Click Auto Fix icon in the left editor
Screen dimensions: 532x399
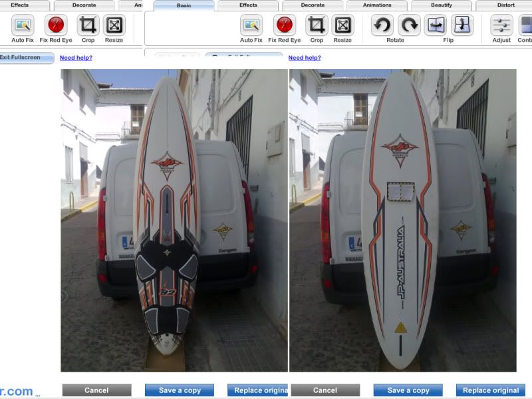(23, 25)
